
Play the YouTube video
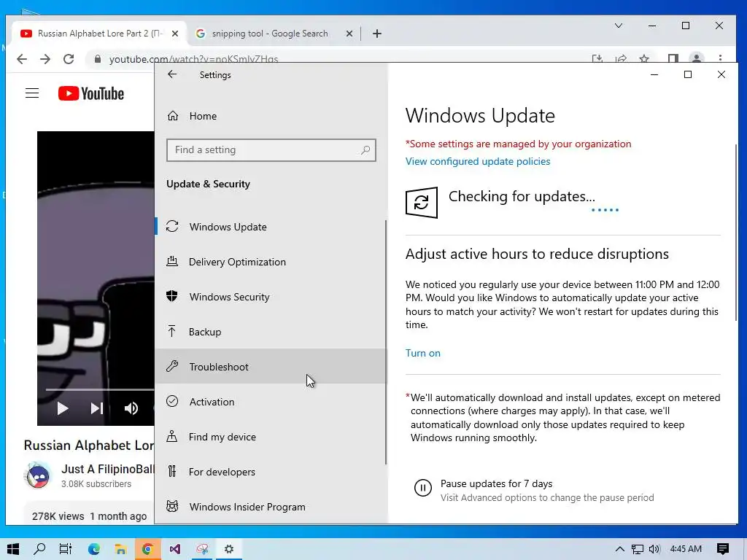pos(63,408)
